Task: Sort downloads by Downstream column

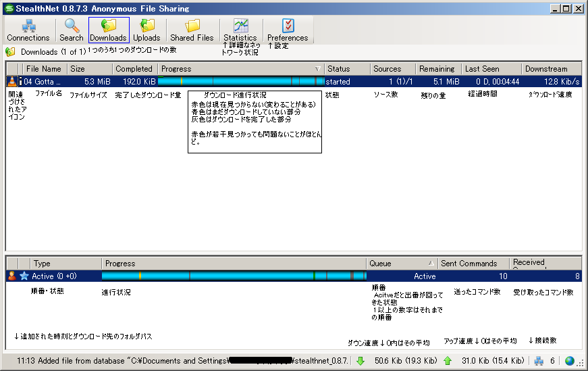Action: 552,69
